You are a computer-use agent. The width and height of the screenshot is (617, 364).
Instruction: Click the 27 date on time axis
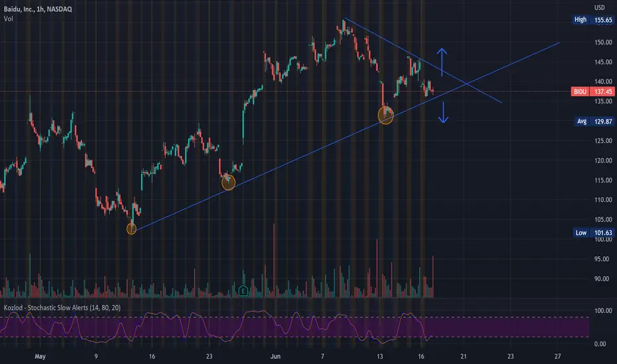click(x=557, y=357)
